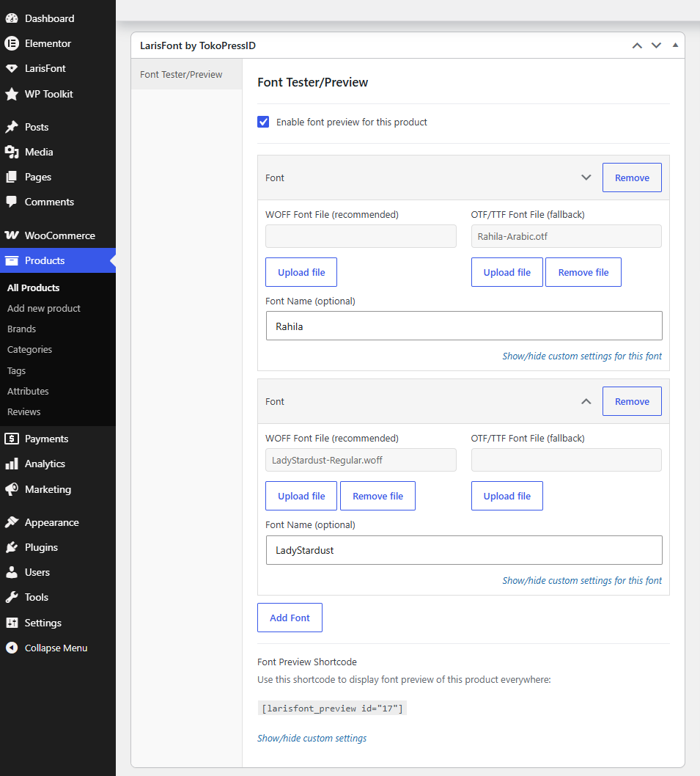The image size is (700, 776).
Task: Expand the Rahila font section chevron
Action: [x=586, y=177]
